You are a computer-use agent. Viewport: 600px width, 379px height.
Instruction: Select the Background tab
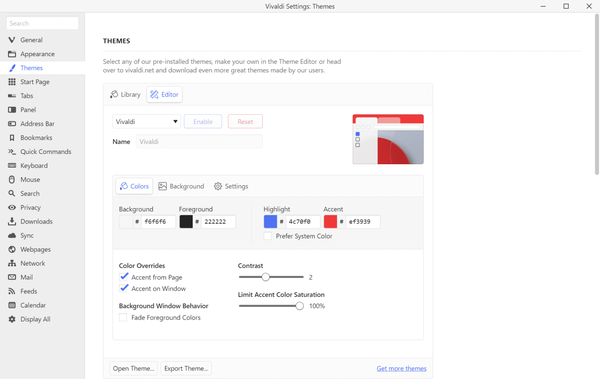coord(181,186)
